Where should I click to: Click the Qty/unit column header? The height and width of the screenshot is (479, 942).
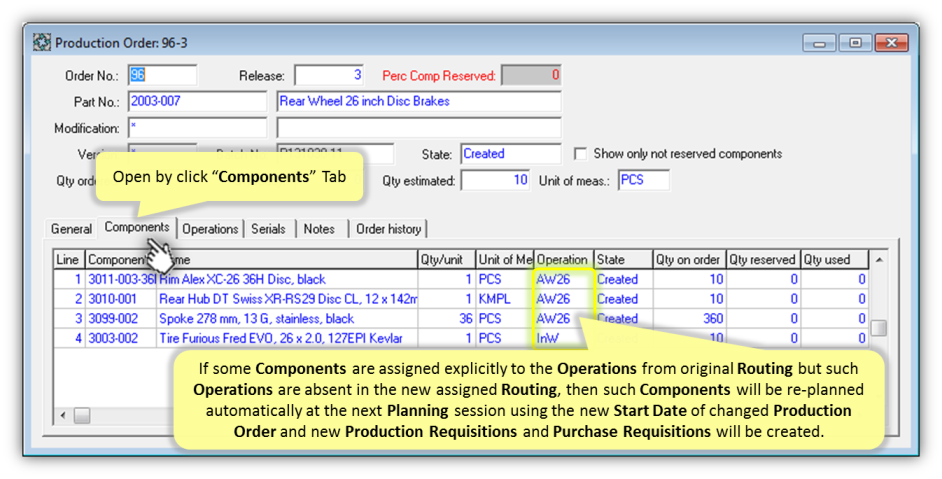pyautogui.click(x=446, y=260)
